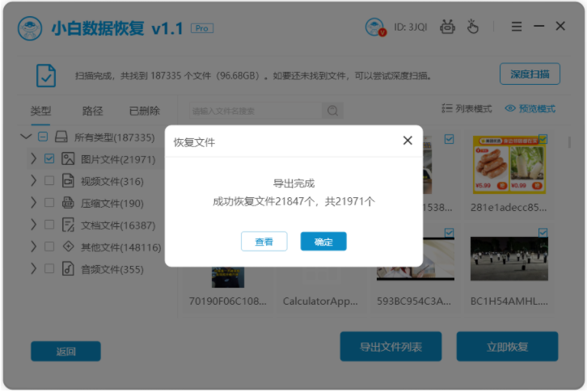This screenshot has width=587, height=392.
Task: Uncheck the BC1H54AMHL thumbnail checkbox
Action: (x=543, y=233)
